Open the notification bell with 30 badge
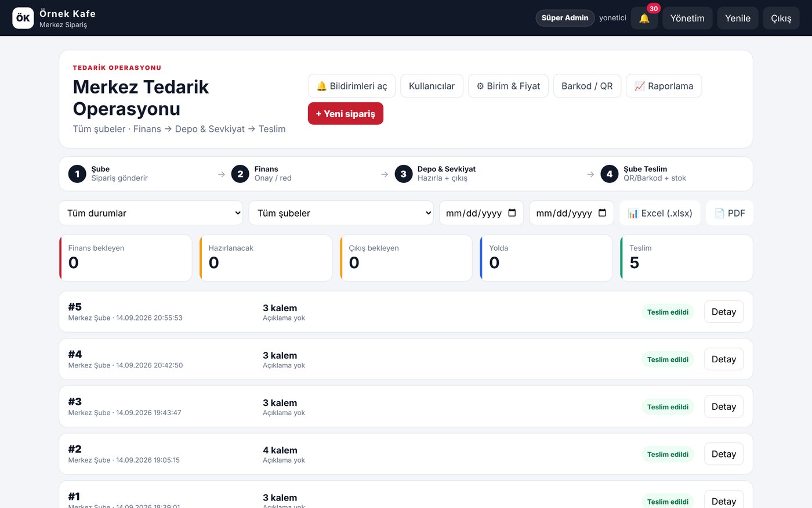Screen dimensions: 812x508 pos(644,18)
